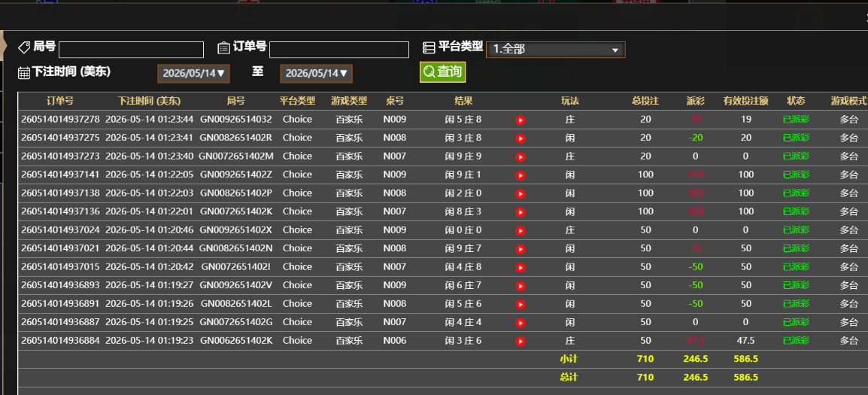Focus the 局号 input field

(131, 50)
